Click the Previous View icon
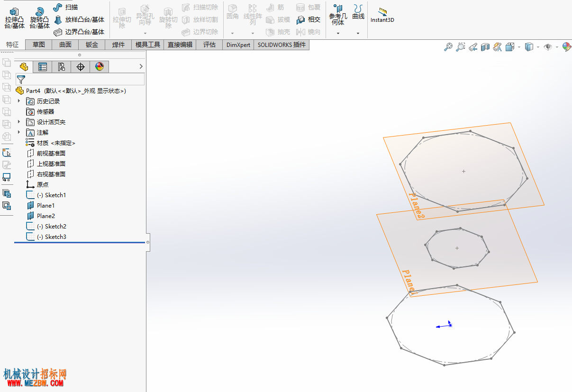This screenshot has width=572, height=392. 472,47
